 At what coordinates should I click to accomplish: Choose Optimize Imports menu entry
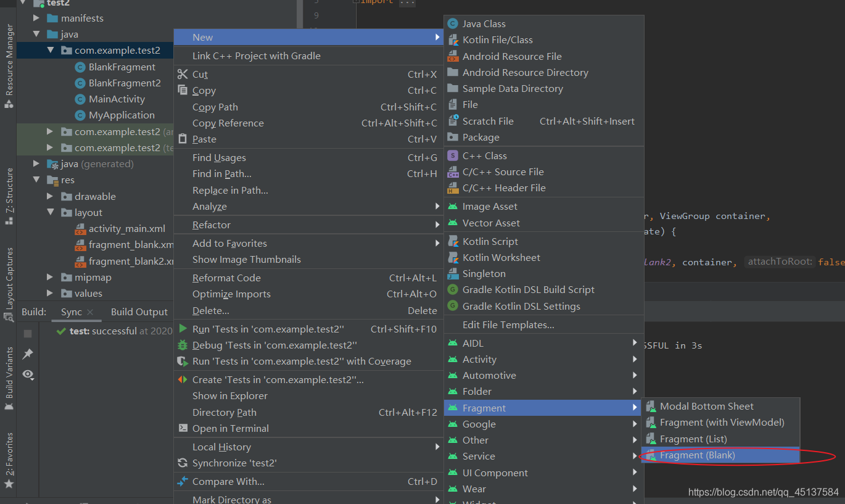(308, 294)
